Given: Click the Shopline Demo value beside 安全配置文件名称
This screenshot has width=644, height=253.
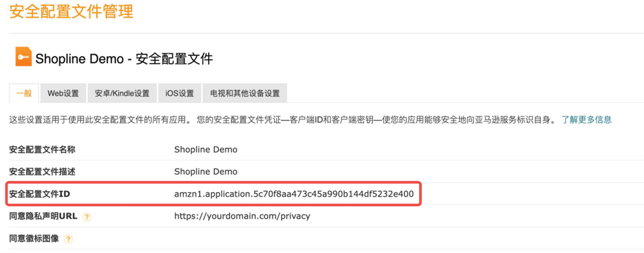Looking at the screenshot, I should pos(206,149).
